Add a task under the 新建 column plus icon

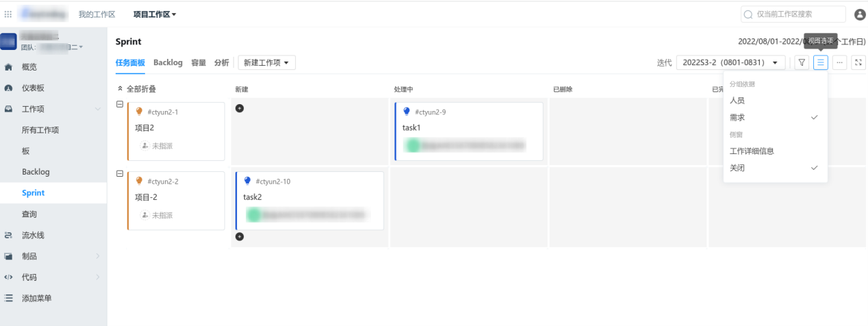[240, 108]
